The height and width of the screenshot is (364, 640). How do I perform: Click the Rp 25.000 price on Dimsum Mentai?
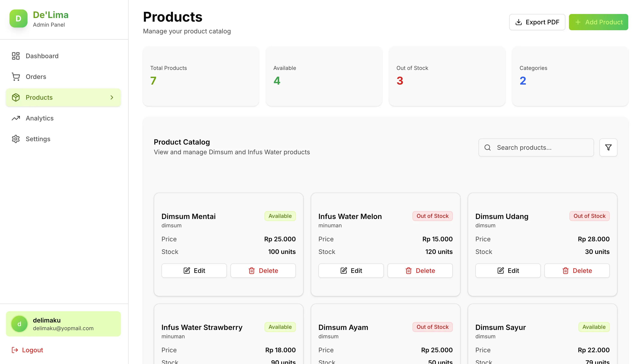point(280,239)
